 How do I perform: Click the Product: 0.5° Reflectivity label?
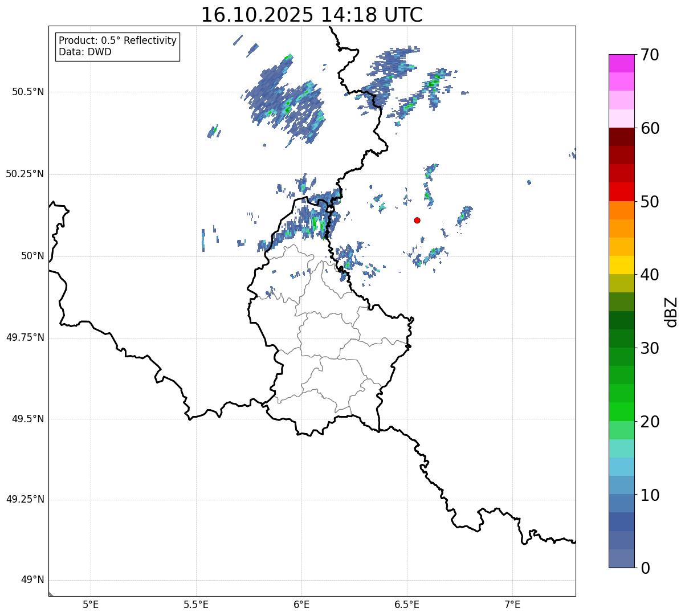[x=118, y=41]
